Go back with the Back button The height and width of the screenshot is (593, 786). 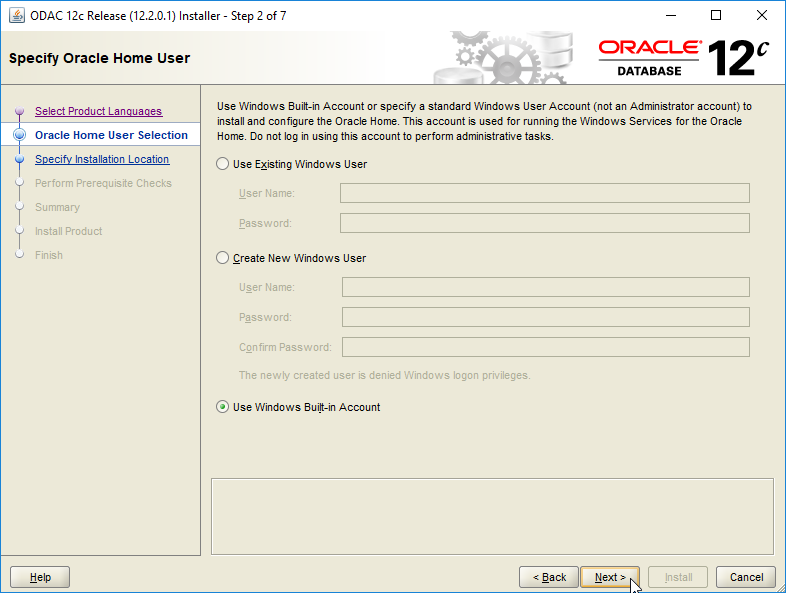point(549,577)
